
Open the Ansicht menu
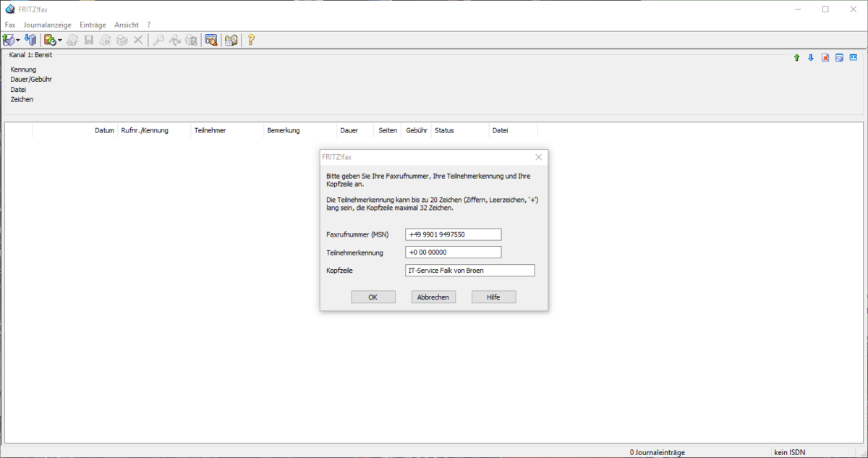[x=127, y=25]
